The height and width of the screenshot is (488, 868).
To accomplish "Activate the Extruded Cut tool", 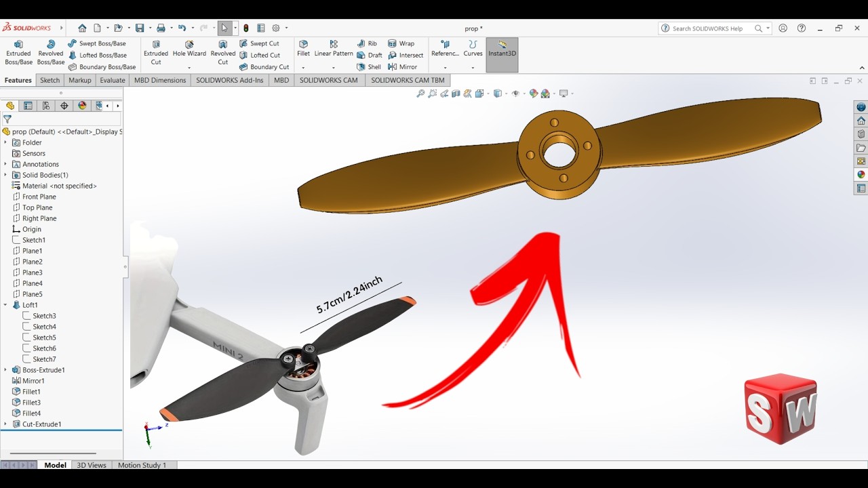I will point(156,52).
